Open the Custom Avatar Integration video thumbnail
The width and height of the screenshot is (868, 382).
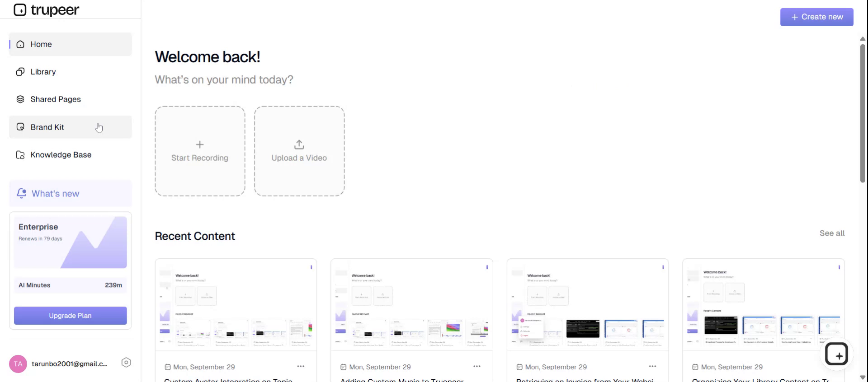coord(236,304)
